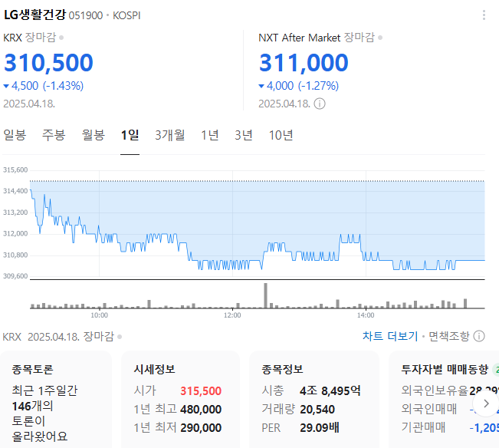Select the 일봉 chart tab
Image resolution: width=499 pixels, height=448 pixels.
[15, 135]
